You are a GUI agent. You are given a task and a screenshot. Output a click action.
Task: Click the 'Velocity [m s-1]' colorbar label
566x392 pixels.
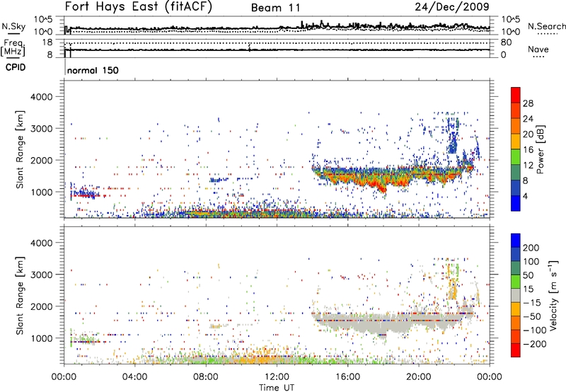click(x=553, y=295)
